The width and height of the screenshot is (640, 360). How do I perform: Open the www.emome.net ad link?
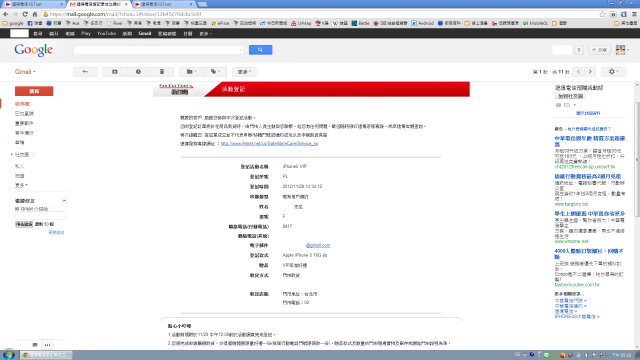571,241
